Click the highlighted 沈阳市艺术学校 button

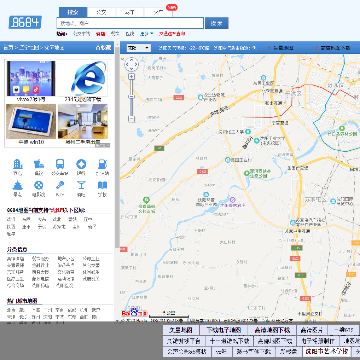[327, 351]
